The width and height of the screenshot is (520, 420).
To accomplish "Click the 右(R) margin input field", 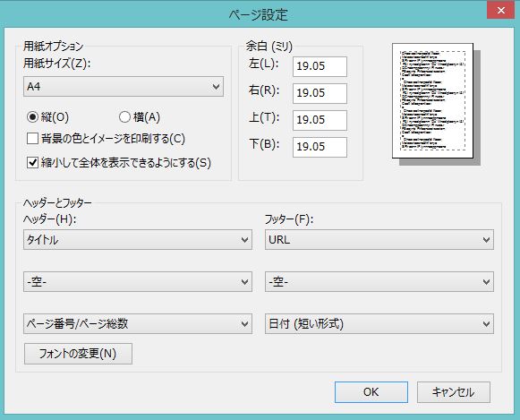I will click(320, 93).
